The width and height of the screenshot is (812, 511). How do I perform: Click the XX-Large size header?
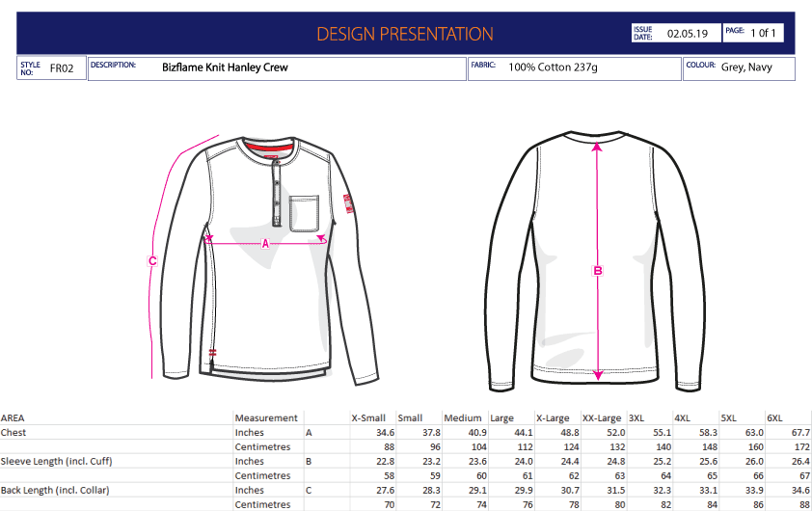click(x=601, y=417)
